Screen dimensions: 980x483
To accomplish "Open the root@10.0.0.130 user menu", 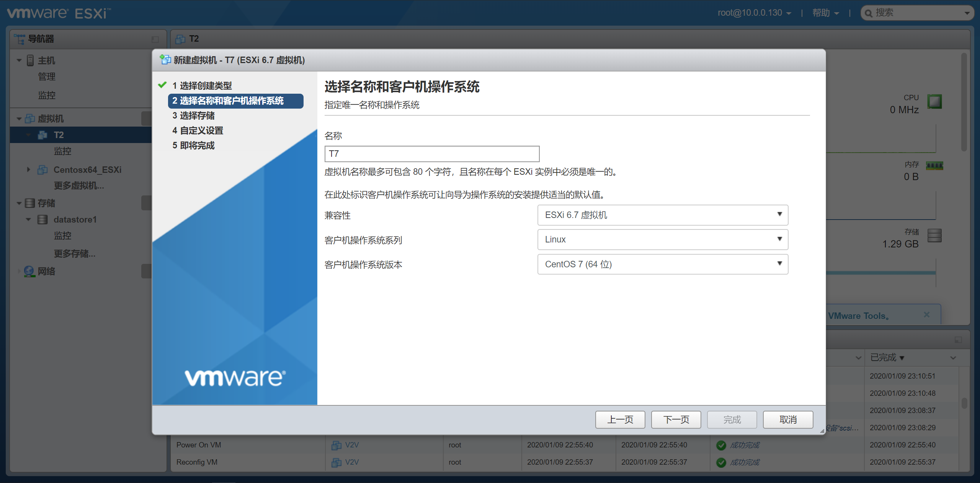I will (x=754, y=13).
